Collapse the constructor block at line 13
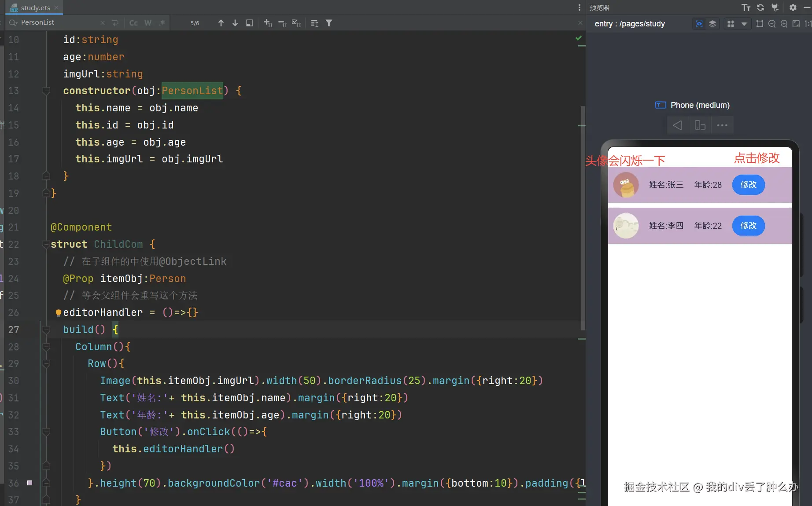Screen dimensions: 812x506 (46, 91)
